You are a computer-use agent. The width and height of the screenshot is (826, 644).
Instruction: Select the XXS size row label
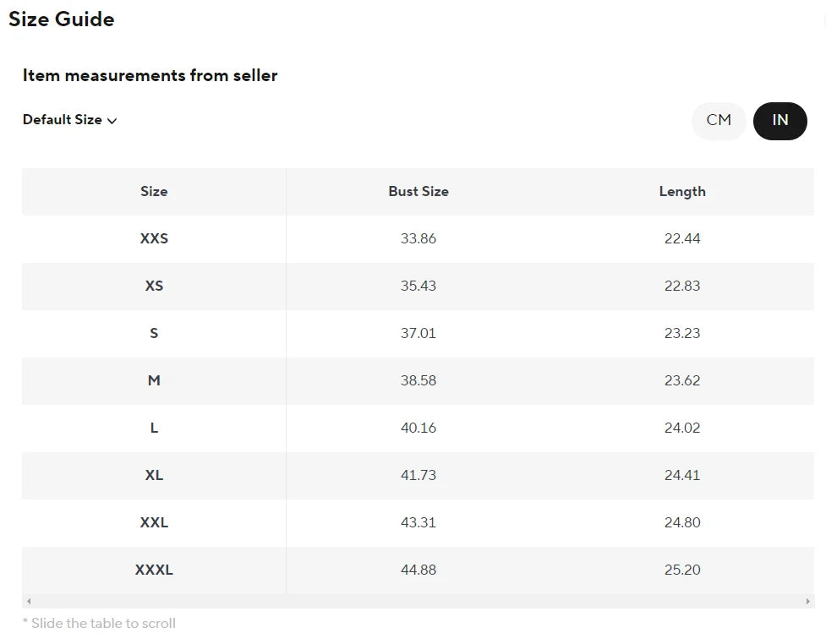click(154, 239)
